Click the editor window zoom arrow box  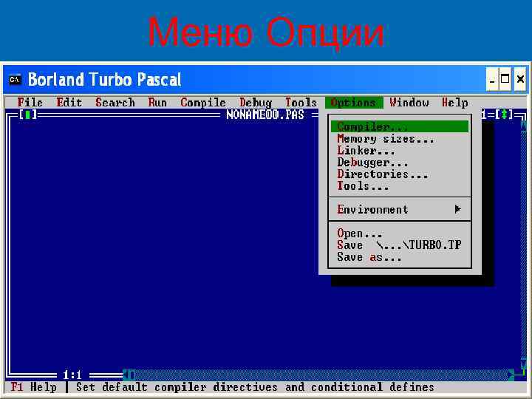(504, 115)
